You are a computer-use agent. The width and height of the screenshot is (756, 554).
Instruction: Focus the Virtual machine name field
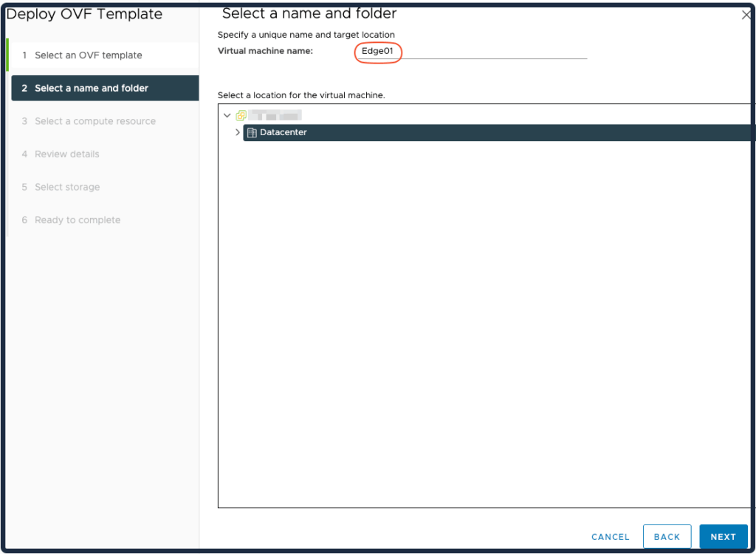[471, 51]
